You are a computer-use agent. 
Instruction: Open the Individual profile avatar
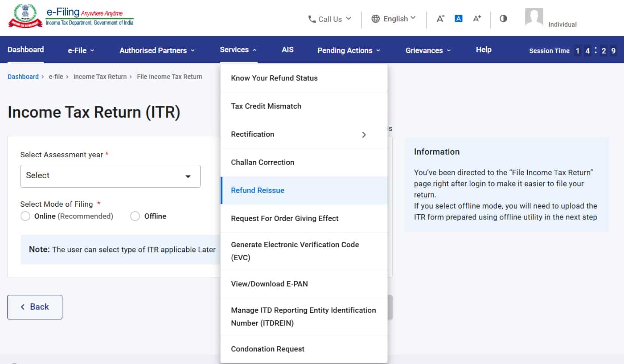click(x=533, y=18)
